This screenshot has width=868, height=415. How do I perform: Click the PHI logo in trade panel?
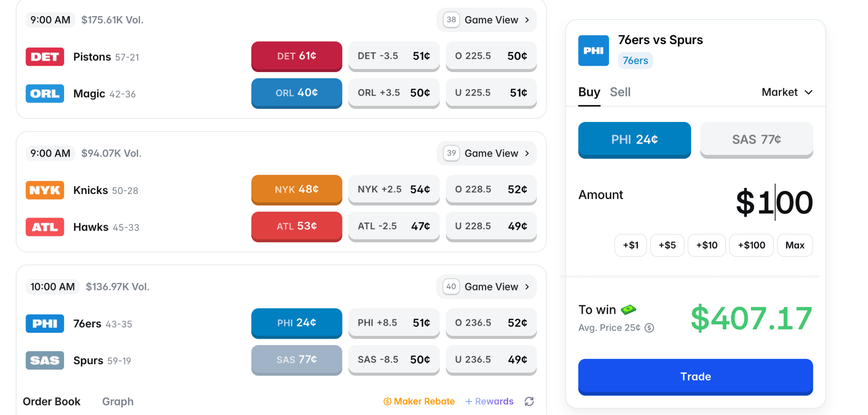pyautogui.click(x=593, y=51)
